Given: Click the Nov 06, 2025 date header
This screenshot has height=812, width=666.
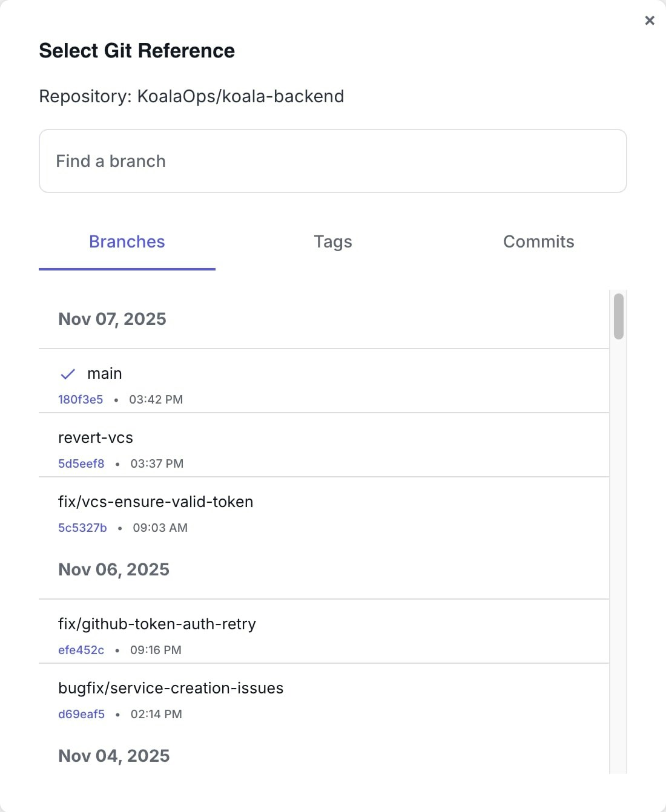Looking at the screenshot, I should 114,569.
